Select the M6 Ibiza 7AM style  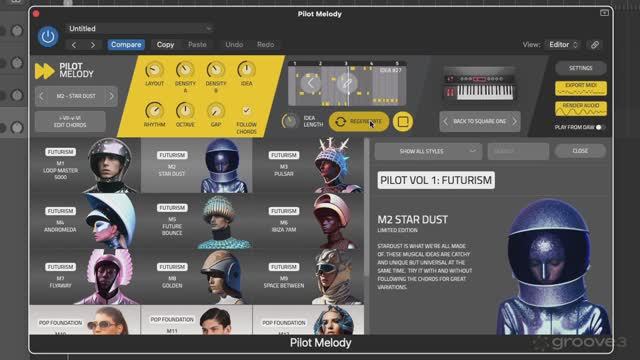click(x=308, y=221)
